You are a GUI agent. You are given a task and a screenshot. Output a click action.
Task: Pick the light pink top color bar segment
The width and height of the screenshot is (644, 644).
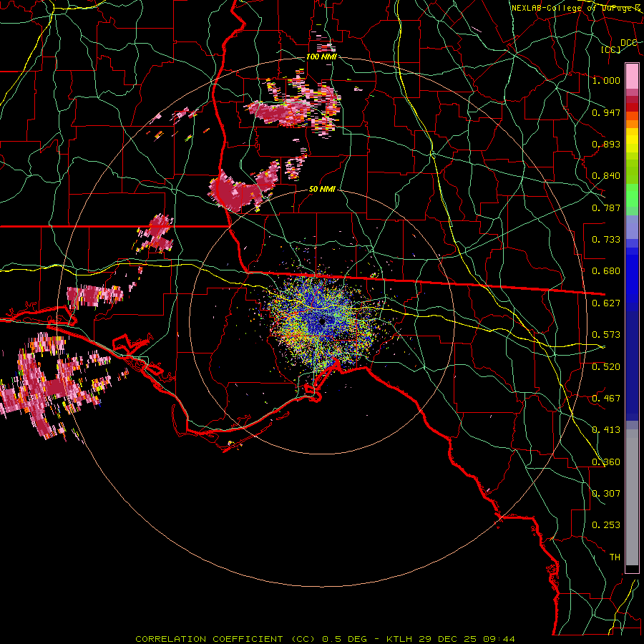coord(632,76)
